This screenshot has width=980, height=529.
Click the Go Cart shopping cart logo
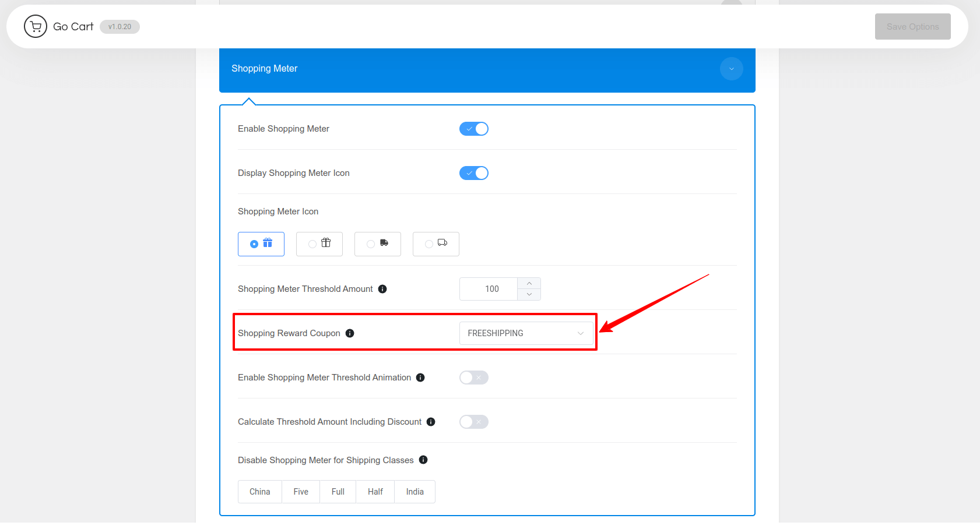point(36,26)
